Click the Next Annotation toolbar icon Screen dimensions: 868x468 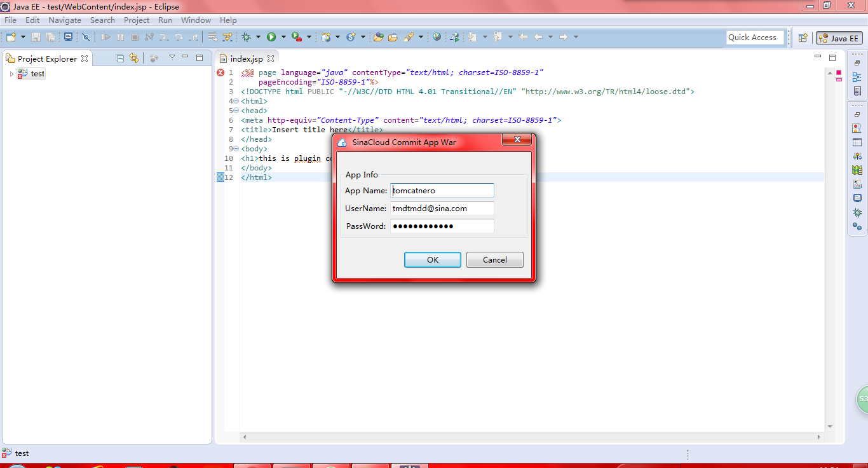tap(473, 38)
